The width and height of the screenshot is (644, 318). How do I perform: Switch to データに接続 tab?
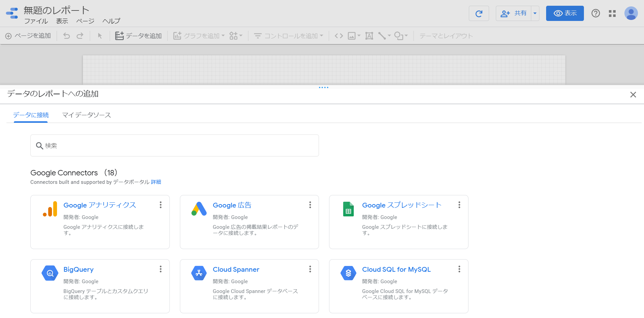tap(31, 115)
